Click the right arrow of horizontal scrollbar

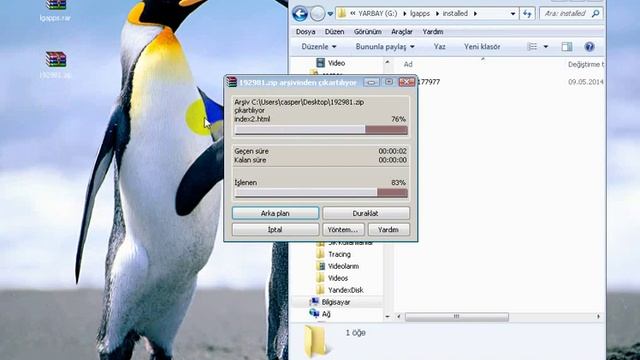pos(598,317)
